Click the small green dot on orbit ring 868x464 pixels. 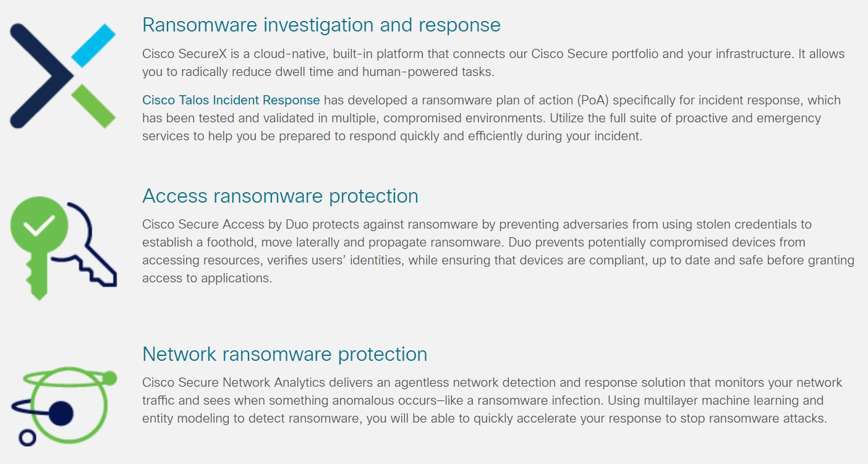[x=109, y=377]
